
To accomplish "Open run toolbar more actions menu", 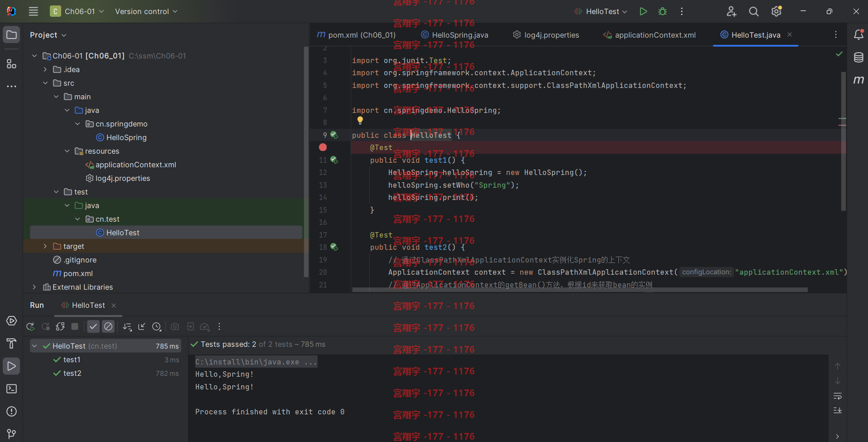I will click(x=682, y=11).
